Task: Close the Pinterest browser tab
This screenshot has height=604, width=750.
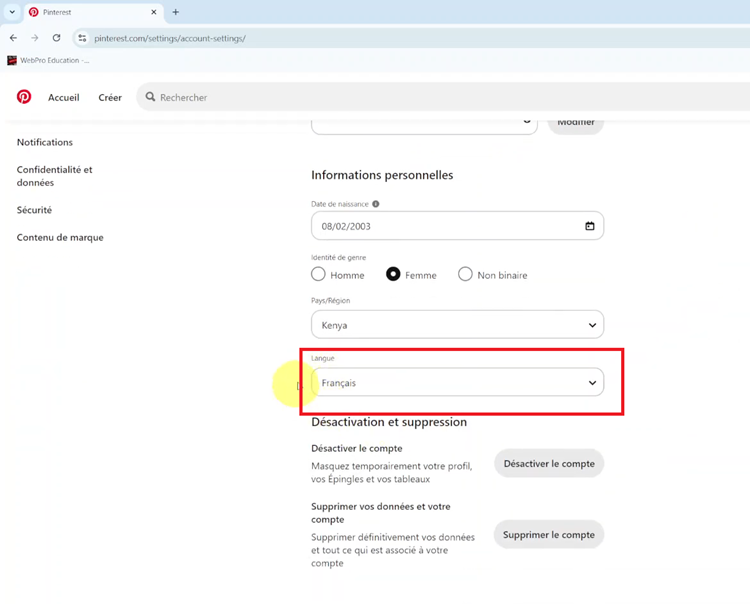Action: 154,12
